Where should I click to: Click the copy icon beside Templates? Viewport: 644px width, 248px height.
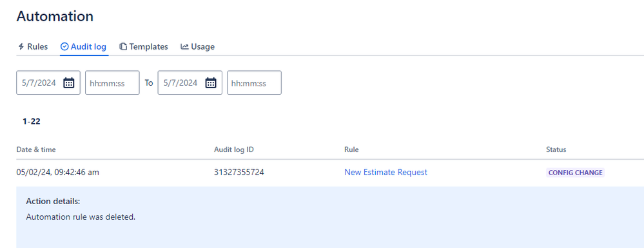pyautogui.click(x=123, y=46)
